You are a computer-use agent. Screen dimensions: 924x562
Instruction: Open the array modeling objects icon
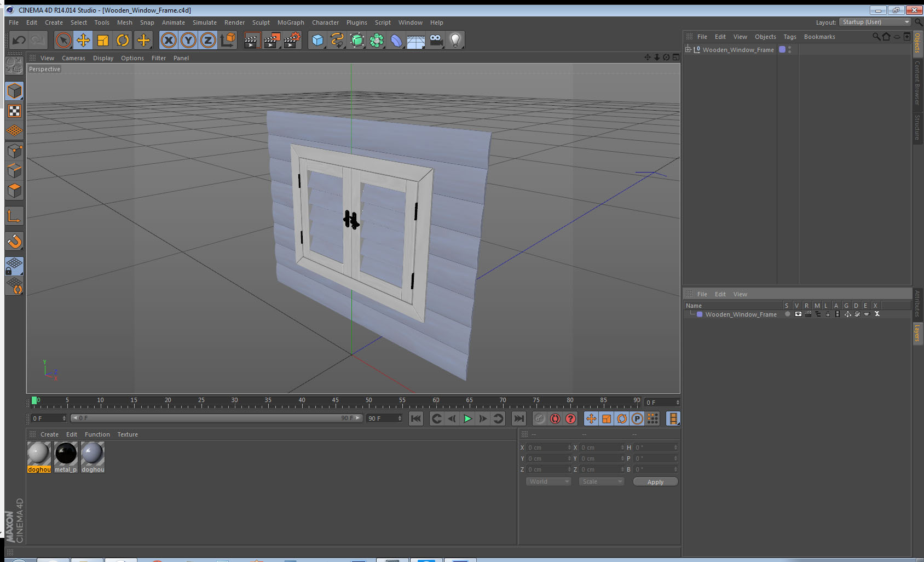377,40
